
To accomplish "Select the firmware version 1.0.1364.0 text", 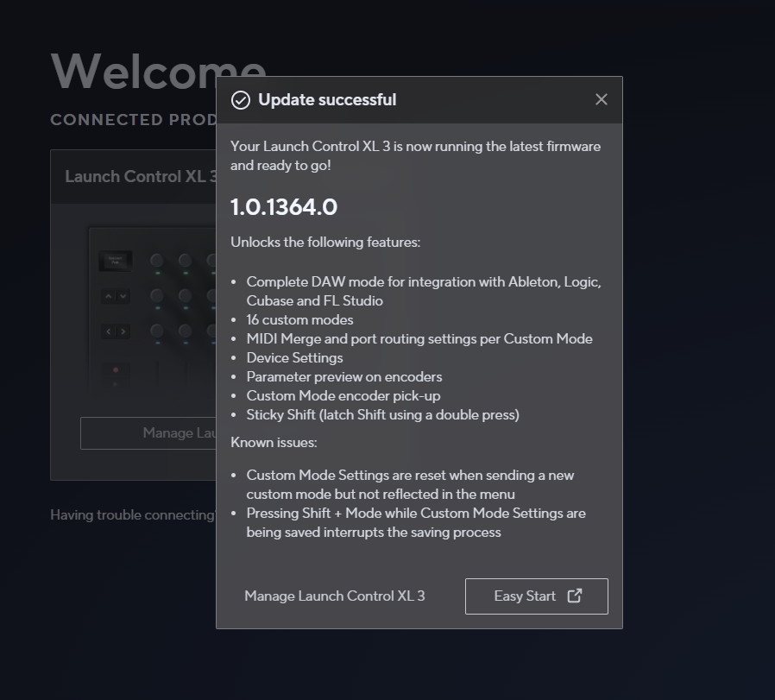I will 284,207.
